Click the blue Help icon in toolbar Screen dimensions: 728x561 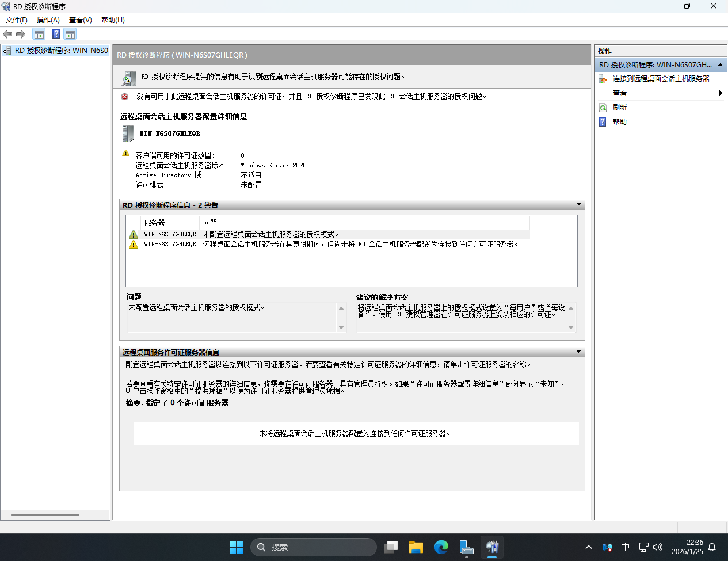click(x=56, y=35)
